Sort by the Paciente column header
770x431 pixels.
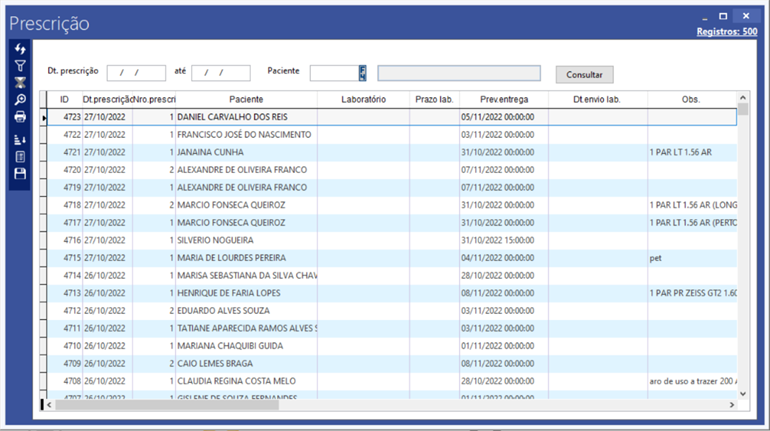click(246, 99)
